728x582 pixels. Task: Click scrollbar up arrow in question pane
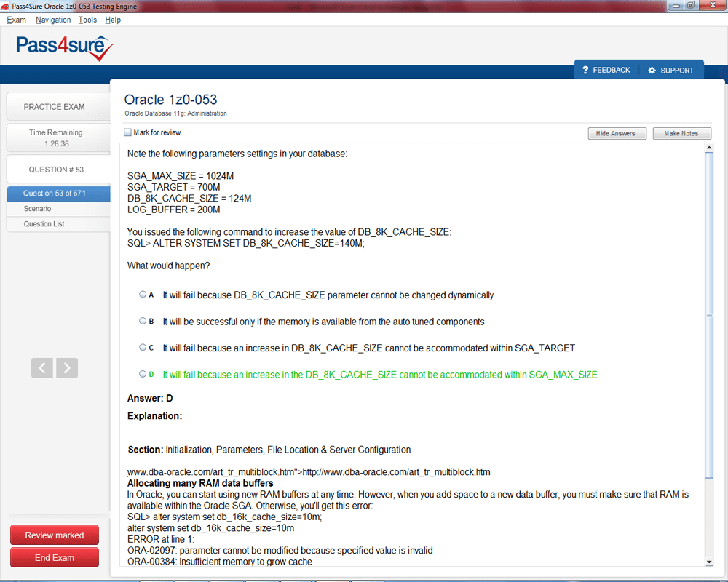709,148
